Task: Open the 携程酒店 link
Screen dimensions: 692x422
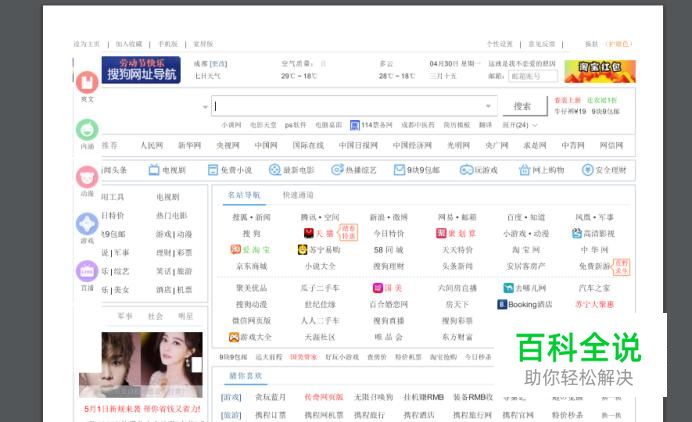Action: [x=418, y=415]
